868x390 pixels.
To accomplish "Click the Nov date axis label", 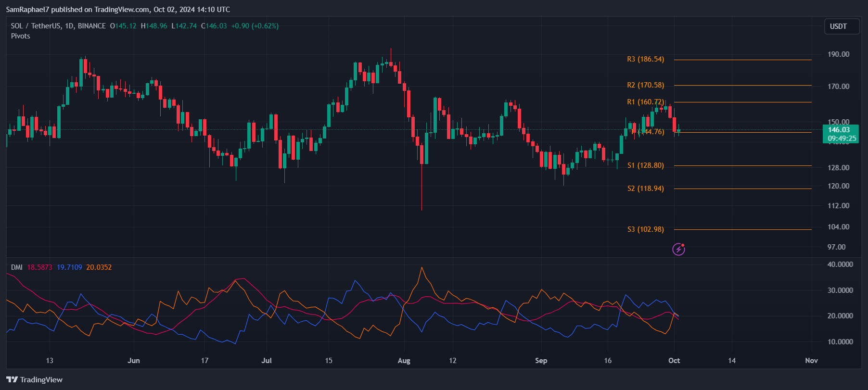I will (812, 361).
